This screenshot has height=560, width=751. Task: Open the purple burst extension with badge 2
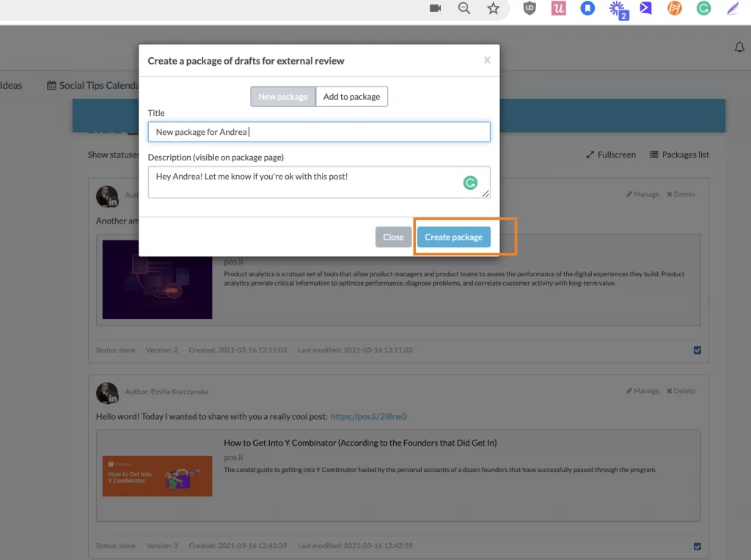click(618, 10)
